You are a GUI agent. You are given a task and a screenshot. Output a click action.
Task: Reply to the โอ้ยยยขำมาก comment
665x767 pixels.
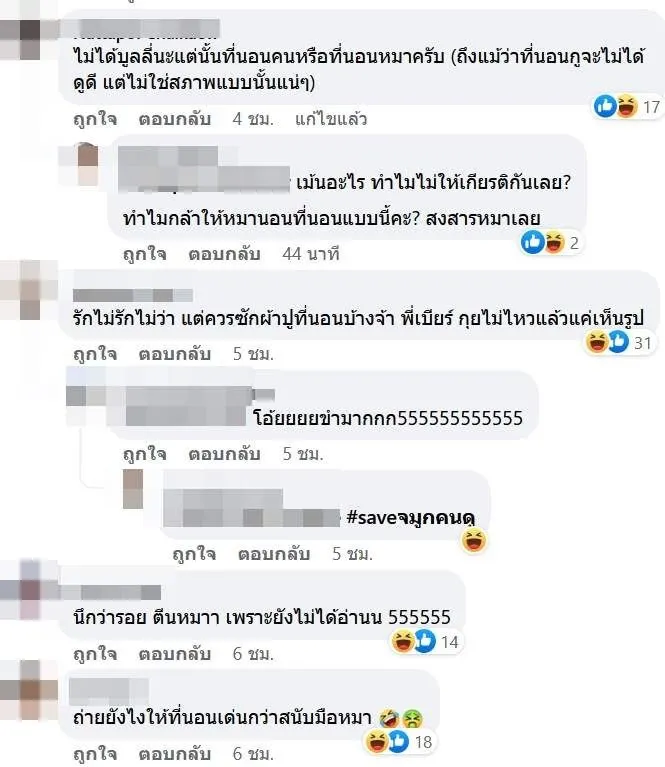point(225,454)
